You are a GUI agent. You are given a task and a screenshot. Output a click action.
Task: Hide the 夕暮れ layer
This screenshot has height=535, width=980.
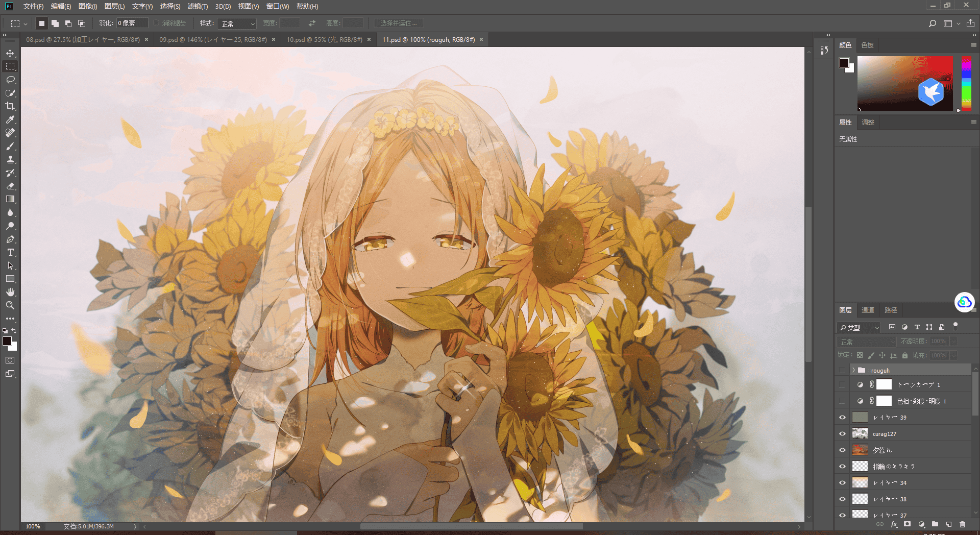pos(842,450)
